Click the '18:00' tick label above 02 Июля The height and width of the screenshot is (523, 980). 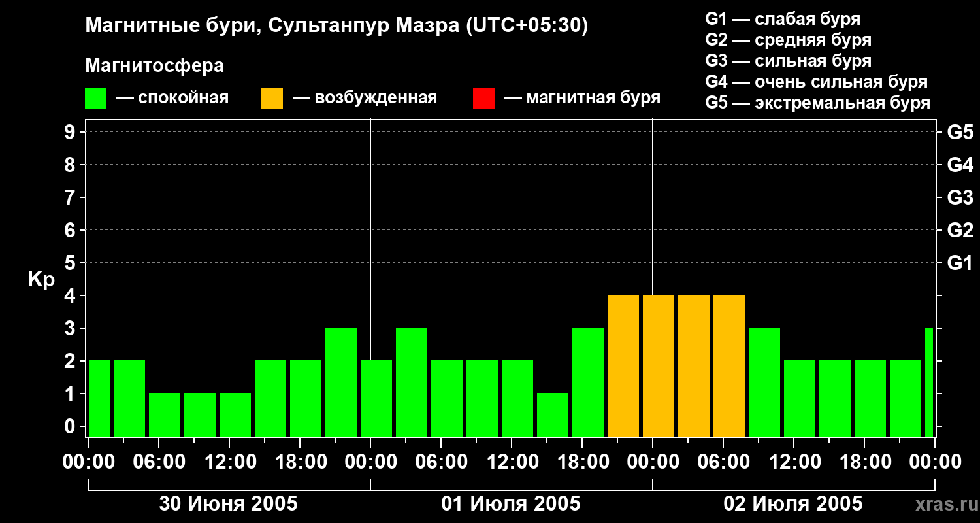tap(864, 462)
